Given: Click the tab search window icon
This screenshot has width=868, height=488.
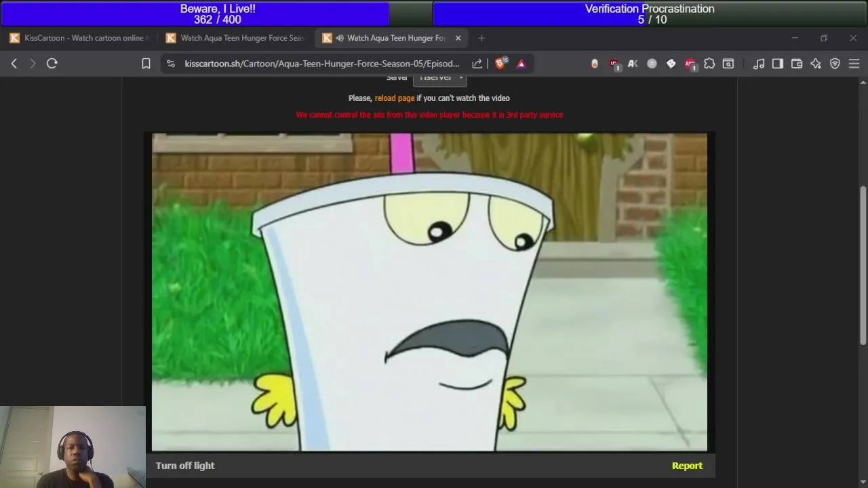Looking at the screenshot, I should pyautogui.click(x=728, y=64).
